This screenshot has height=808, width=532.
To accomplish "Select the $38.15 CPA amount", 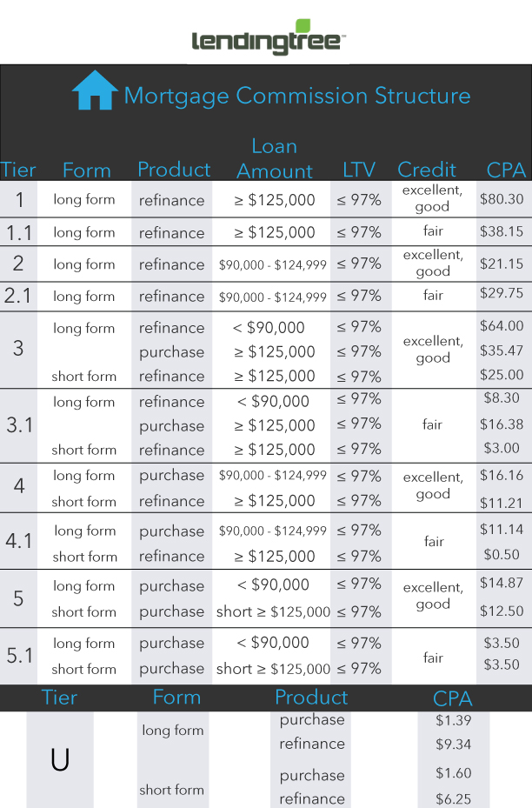I will [x=502, y=232].
